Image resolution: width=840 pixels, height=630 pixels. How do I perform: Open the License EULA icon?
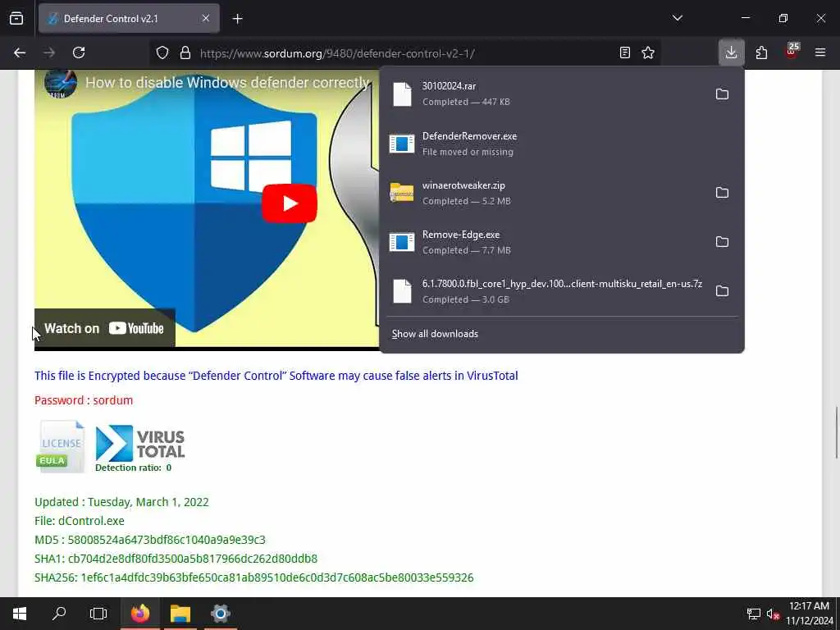click(x=61, y=446)
